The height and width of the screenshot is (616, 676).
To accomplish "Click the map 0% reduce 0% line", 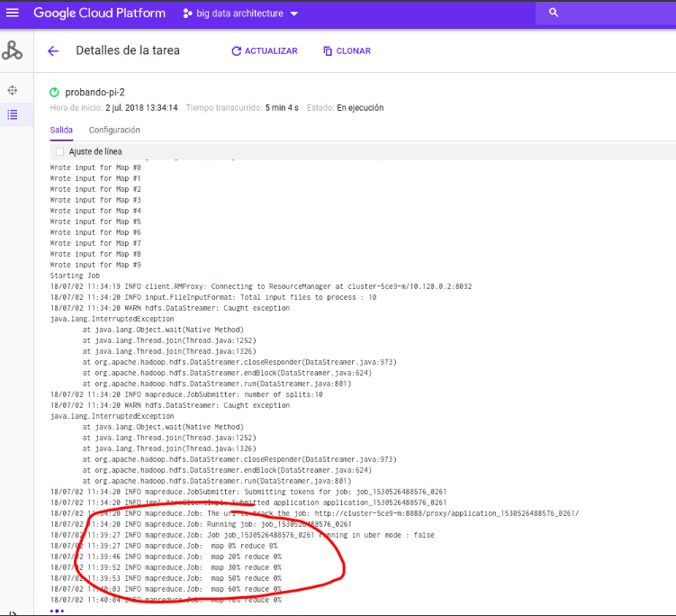I will click(x=164, y=546).
